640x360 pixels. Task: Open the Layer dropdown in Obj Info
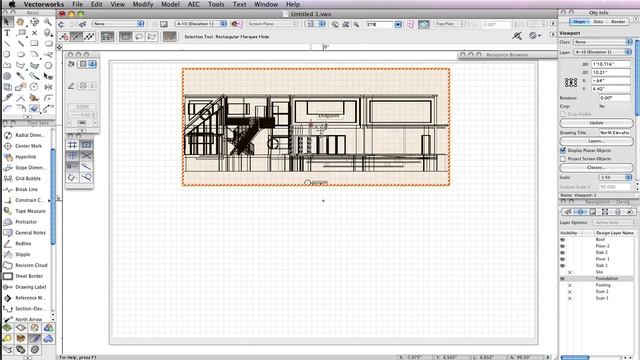[602, 52]
